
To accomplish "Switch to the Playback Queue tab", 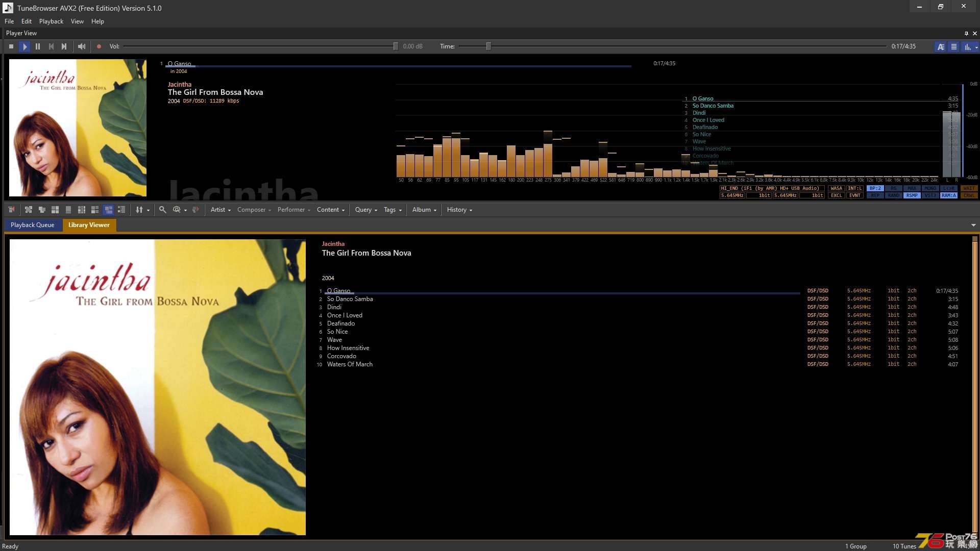I will [x=32, y=225].
